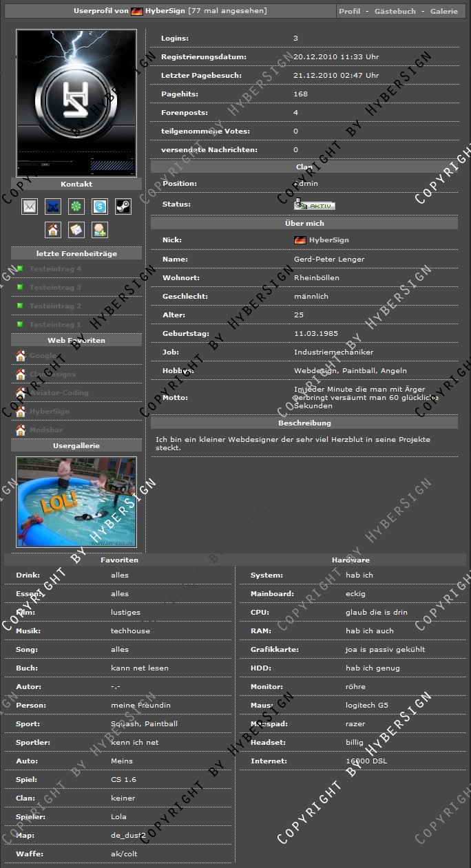Click the house icon beside Clan-Designs
The width and height of the screenshot is (471, 868).
pos(21,374)
